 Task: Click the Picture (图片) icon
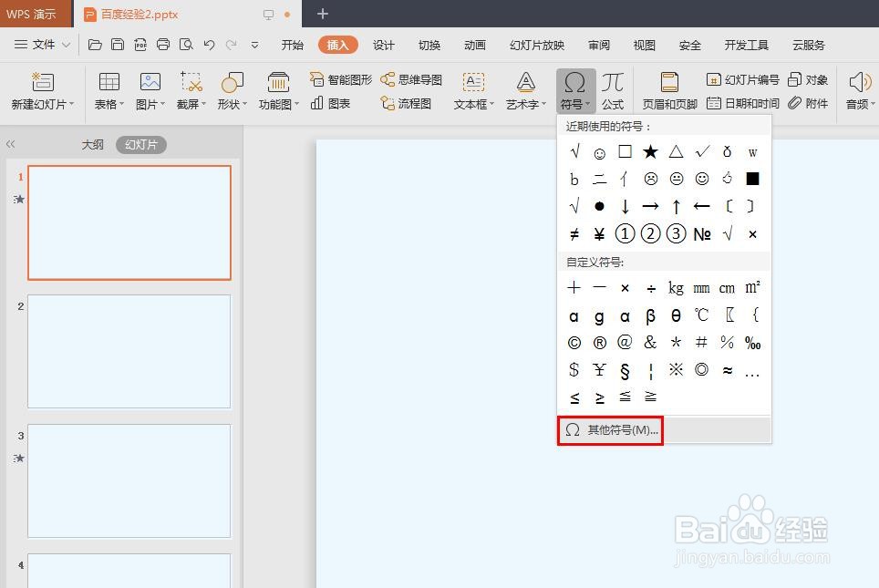150,82
